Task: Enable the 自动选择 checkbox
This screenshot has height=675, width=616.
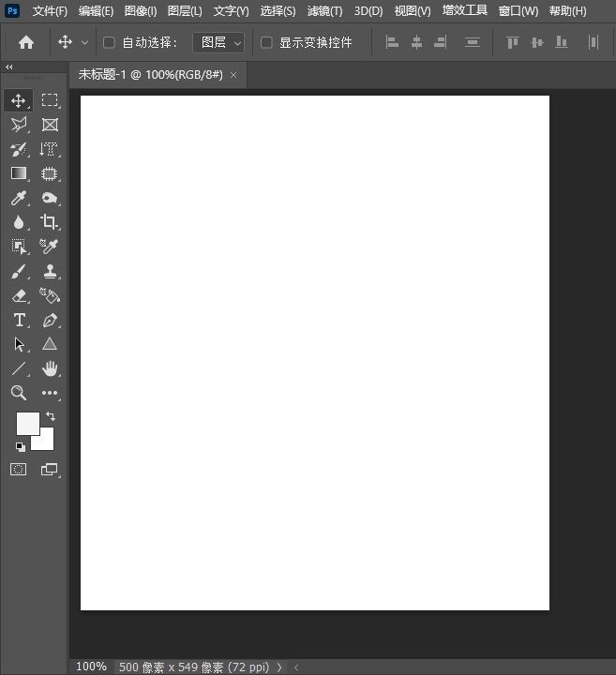Action: tap(109, 42)
